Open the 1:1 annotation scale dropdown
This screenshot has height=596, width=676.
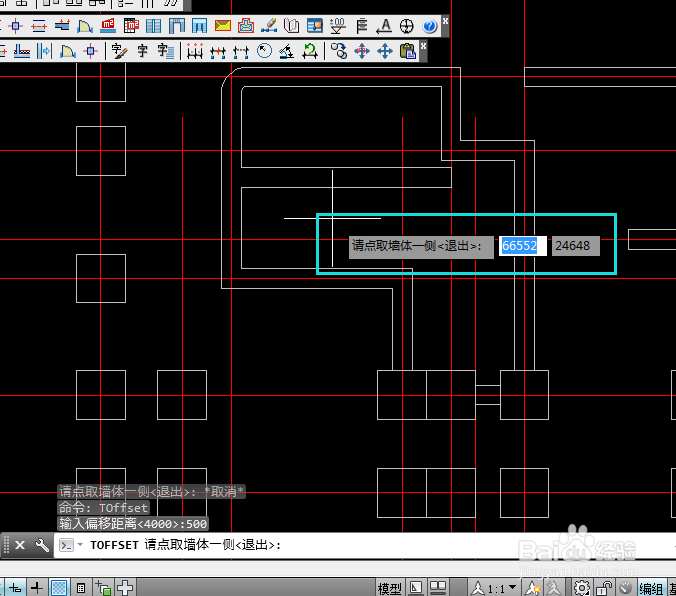[494, 589]
